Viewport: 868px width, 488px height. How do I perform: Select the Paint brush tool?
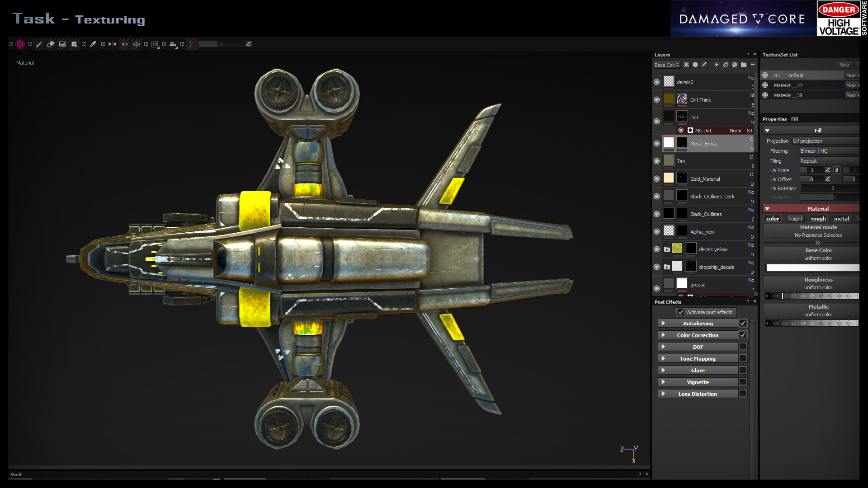pyautogui.click(x=39, y=44)
